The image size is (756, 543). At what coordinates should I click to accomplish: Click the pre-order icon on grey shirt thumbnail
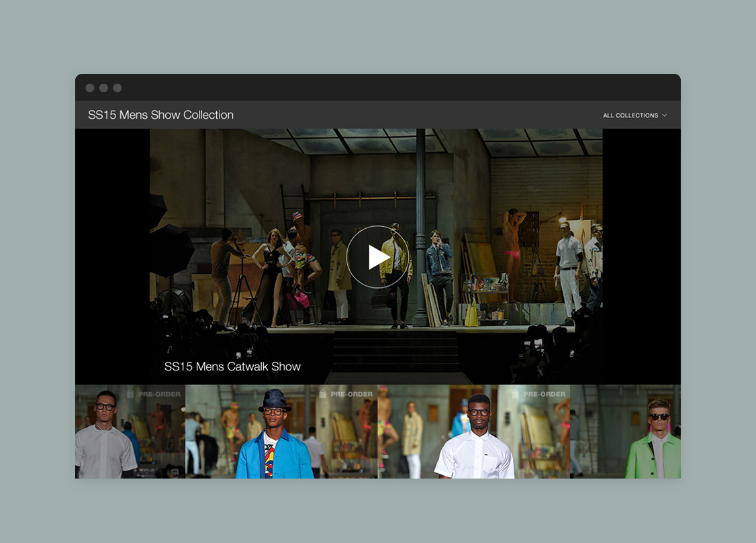130,394
